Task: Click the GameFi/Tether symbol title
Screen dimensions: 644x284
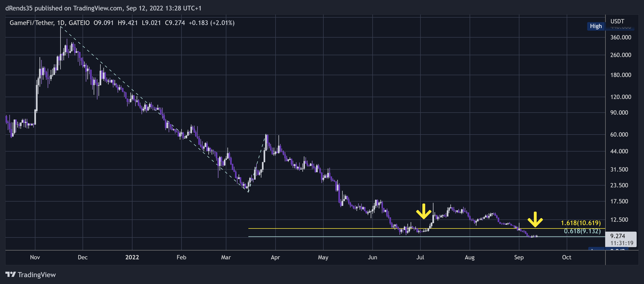Action: [32, 23]
